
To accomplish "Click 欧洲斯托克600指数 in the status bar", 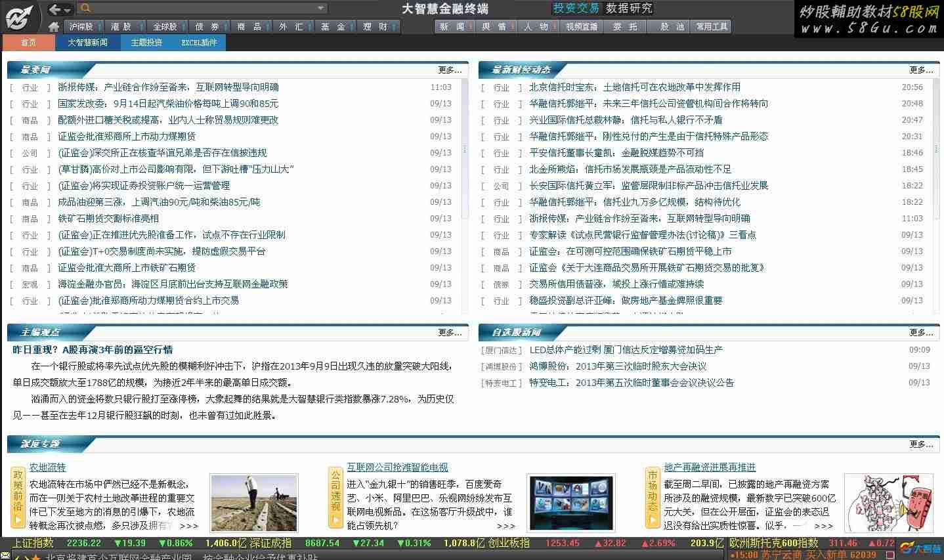I will point(773,543).
